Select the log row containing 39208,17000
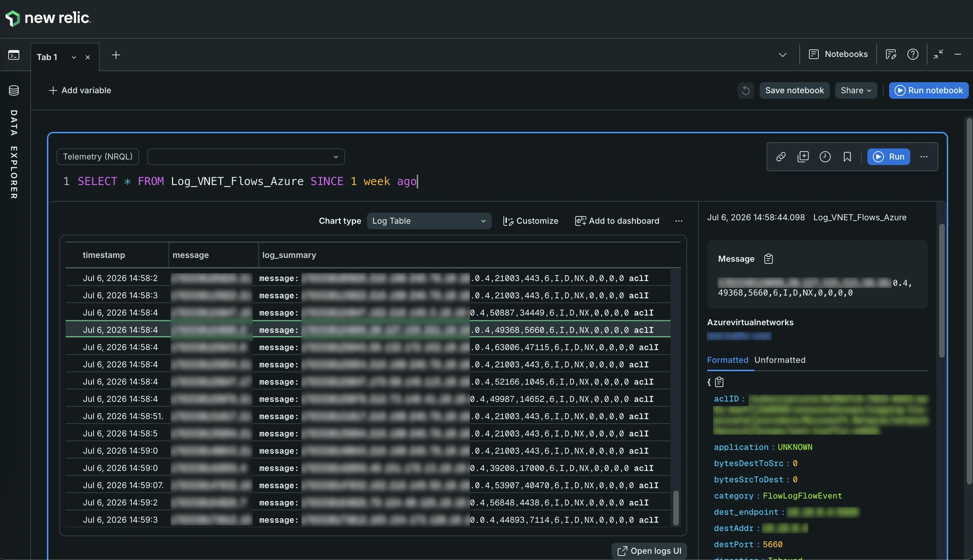The height and width of the screenshot is (560, 973). pos(368,468)
